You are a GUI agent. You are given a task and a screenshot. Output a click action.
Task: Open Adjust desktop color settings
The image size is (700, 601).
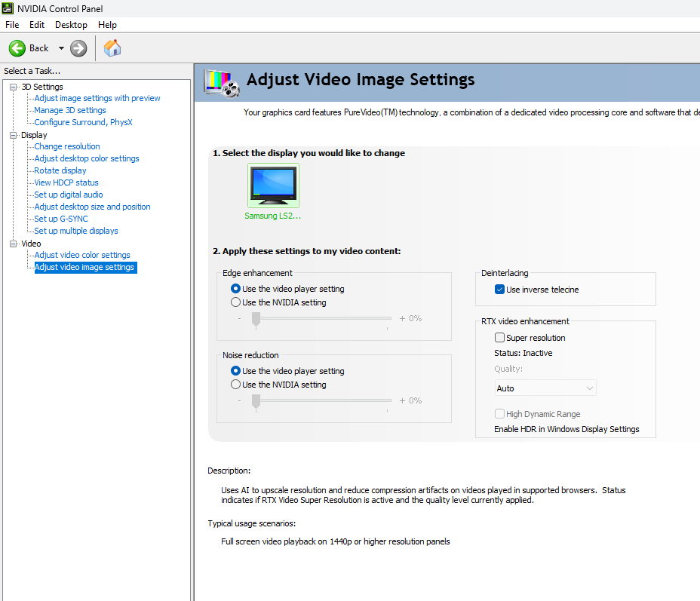(87, 158)
